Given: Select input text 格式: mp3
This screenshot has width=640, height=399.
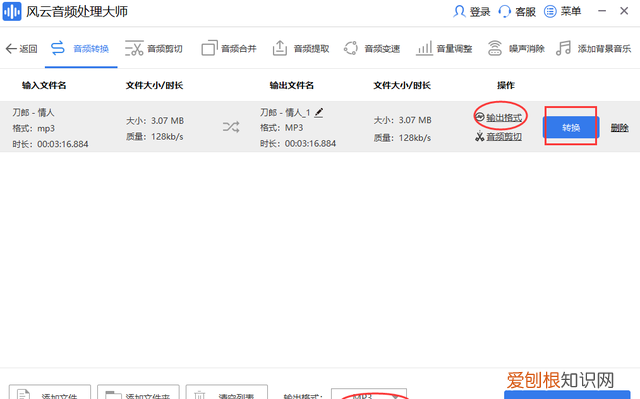Looking at the screenshot, I should 33,128.
